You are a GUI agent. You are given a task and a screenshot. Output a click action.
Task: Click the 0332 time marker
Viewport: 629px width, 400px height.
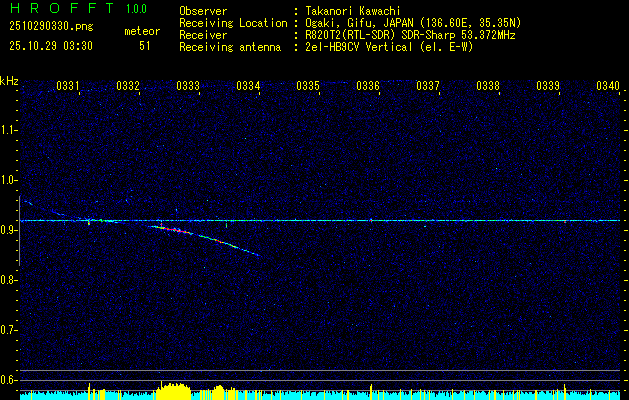(x=128, y=86)
